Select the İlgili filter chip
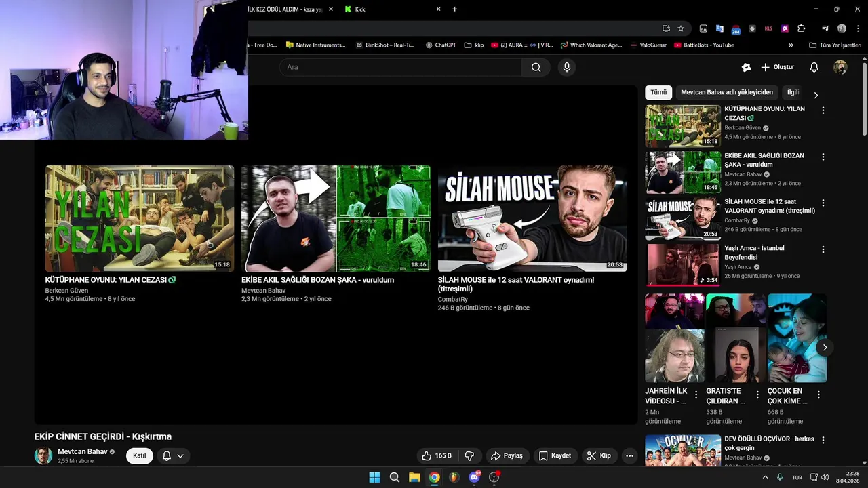 click(793, 92)
